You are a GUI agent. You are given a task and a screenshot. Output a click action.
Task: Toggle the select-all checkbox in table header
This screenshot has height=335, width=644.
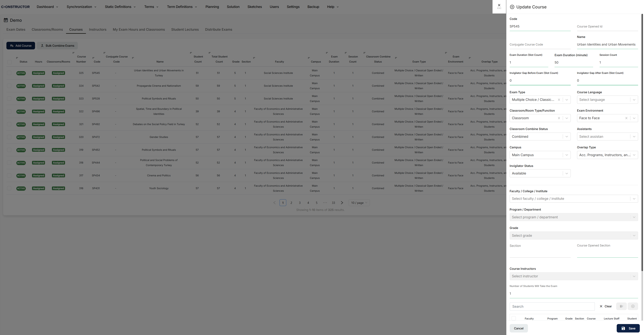[9, 62]
